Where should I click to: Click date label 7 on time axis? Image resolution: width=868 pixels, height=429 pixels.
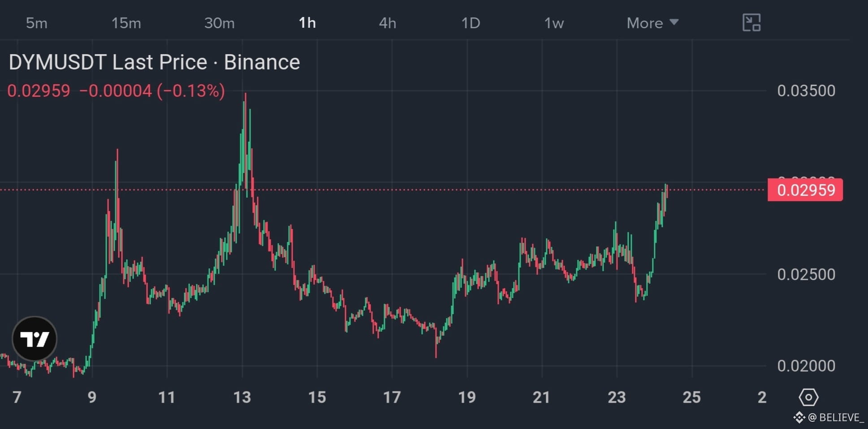[17, 397]
